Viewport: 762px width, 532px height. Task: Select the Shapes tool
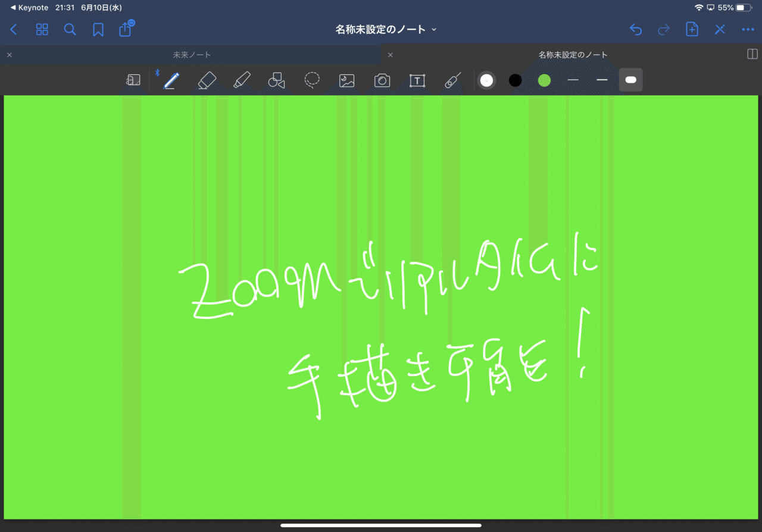point(276,80)
